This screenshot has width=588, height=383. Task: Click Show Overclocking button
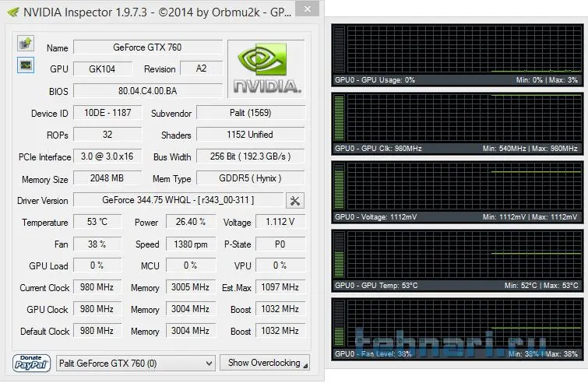[264, 363]
